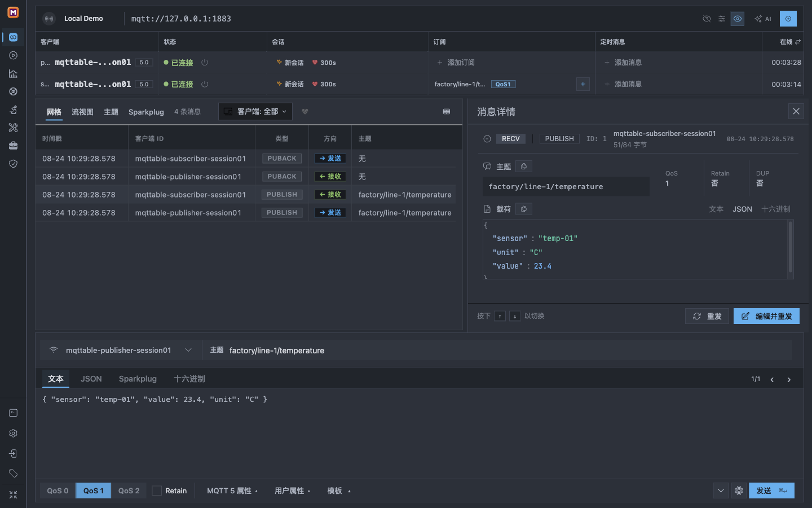Viewport: 812px width, 508px height.
Task: Click the sign-out icon in sidebar
Action: (13, 453)
